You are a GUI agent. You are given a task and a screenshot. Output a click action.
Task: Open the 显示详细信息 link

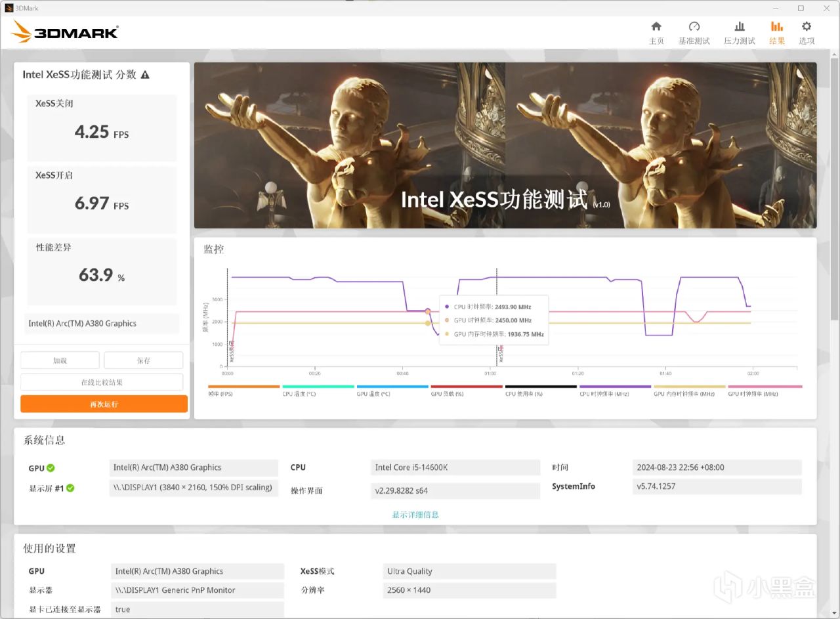point(415,515)
